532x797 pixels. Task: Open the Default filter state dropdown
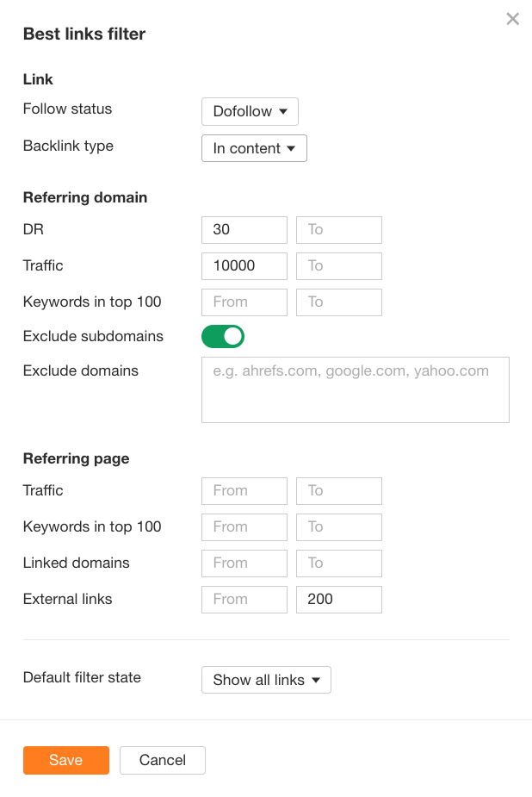(265, 680)
